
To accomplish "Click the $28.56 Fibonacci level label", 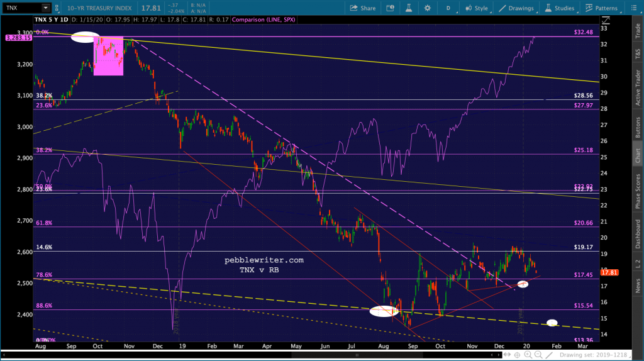I will click(x=583, y=95).
